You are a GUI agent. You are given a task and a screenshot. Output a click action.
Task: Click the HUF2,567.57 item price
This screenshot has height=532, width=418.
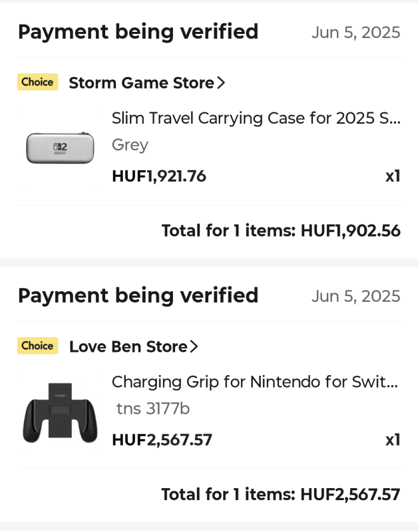pos(162,440)
